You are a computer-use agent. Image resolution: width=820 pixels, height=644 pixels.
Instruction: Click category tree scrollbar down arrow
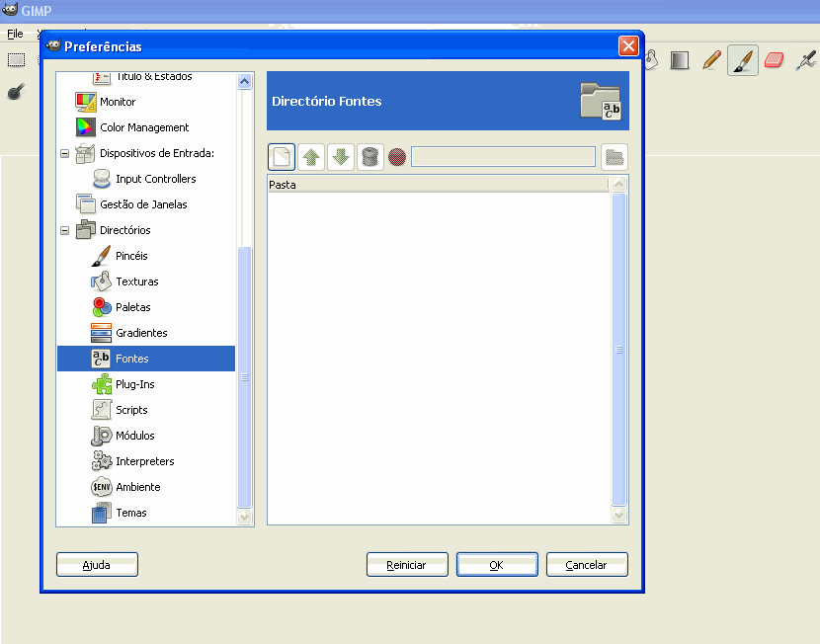click(x=244, y=517)
